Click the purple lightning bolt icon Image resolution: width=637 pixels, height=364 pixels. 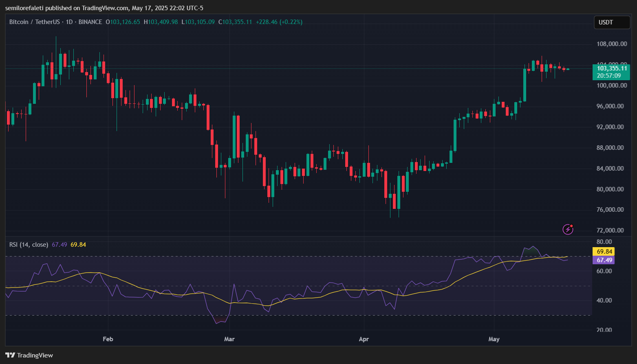point(568,229)
